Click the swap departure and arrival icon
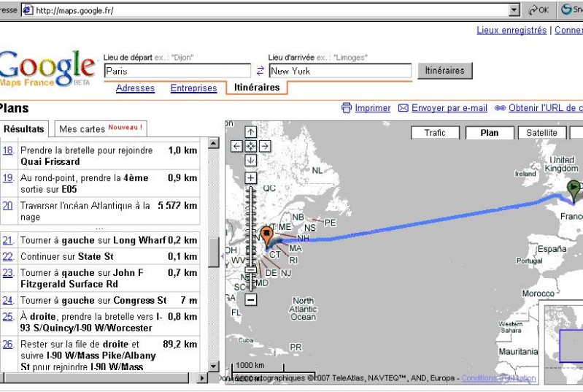This screenshot has height=392, width=583. (260, 71)
